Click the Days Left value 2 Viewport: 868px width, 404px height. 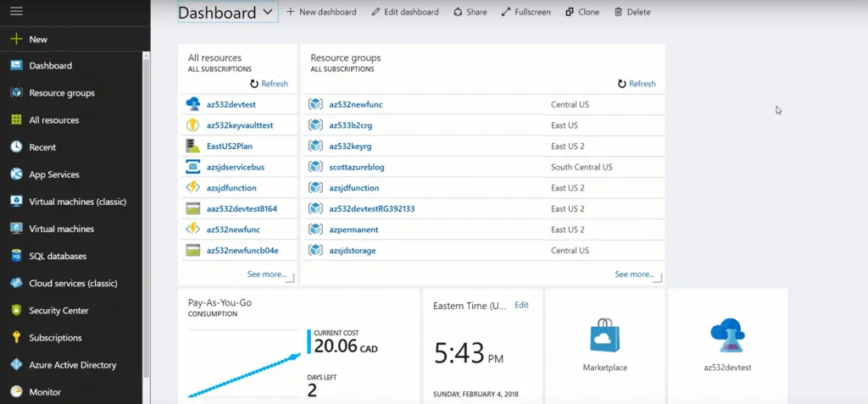pyautogui.click(x=312, y=390)
